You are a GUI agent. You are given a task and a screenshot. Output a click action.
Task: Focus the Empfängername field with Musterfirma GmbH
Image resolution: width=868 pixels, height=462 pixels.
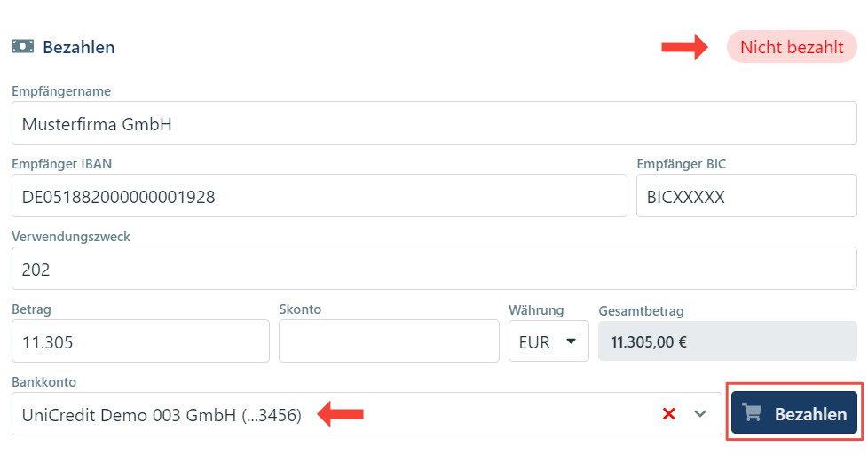433,123
